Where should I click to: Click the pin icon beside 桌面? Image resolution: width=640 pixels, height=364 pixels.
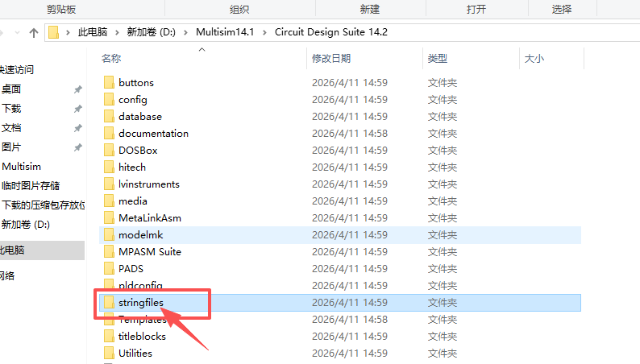[x=78, y=89]
